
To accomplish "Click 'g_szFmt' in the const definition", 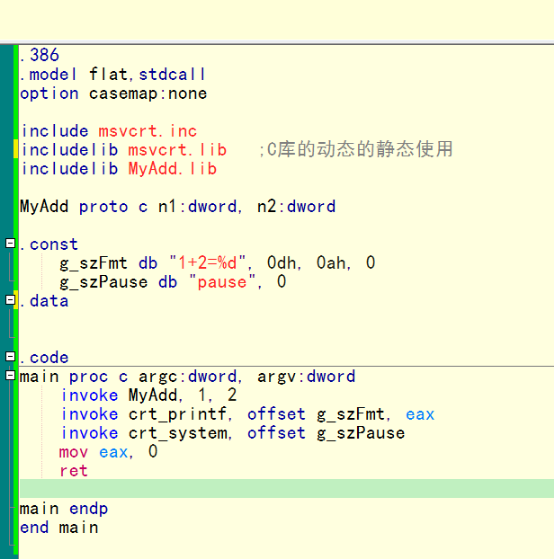I will tap(94, 263).
